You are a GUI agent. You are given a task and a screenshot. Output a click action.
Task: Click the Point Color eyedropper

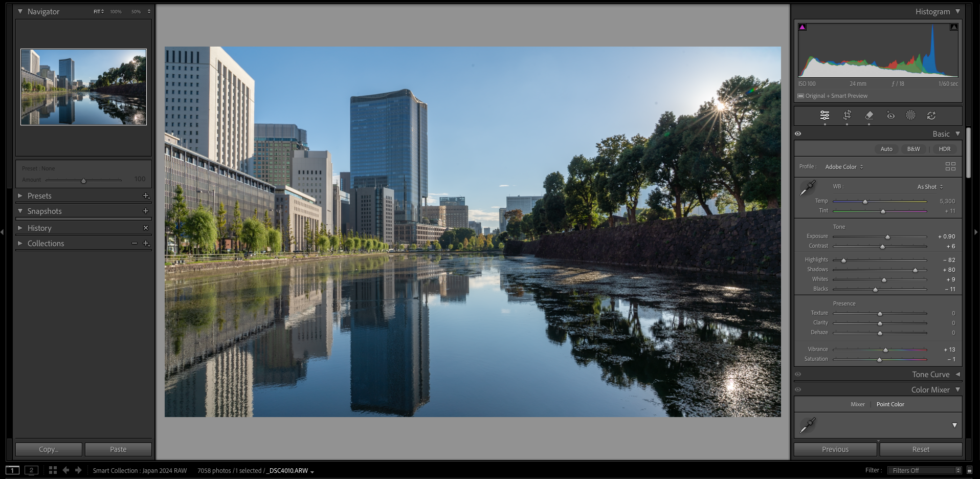(x=807, y=425)
